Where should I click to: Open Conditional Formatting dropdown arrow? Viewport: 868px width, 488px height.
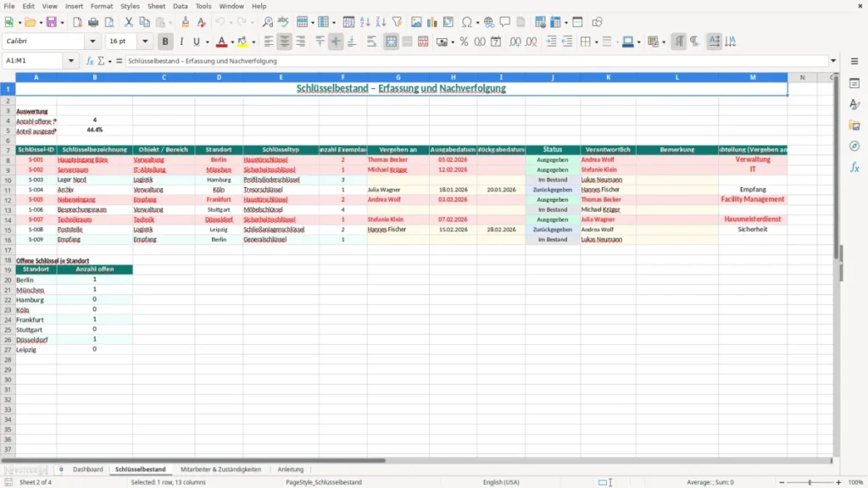(x=664, y=42)
